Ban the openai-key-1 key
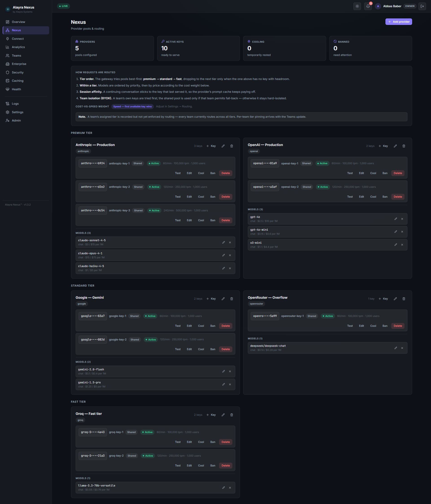 [x=385, y=173]
